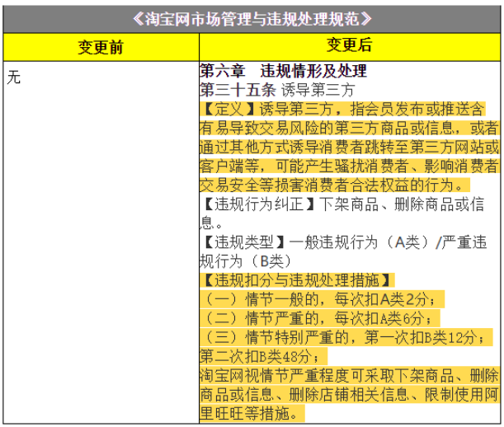The height and width of the screenshot is (427, 504).
Task: Click the line starting 商品或信息、删除店铺
Action: pos(349,394)
